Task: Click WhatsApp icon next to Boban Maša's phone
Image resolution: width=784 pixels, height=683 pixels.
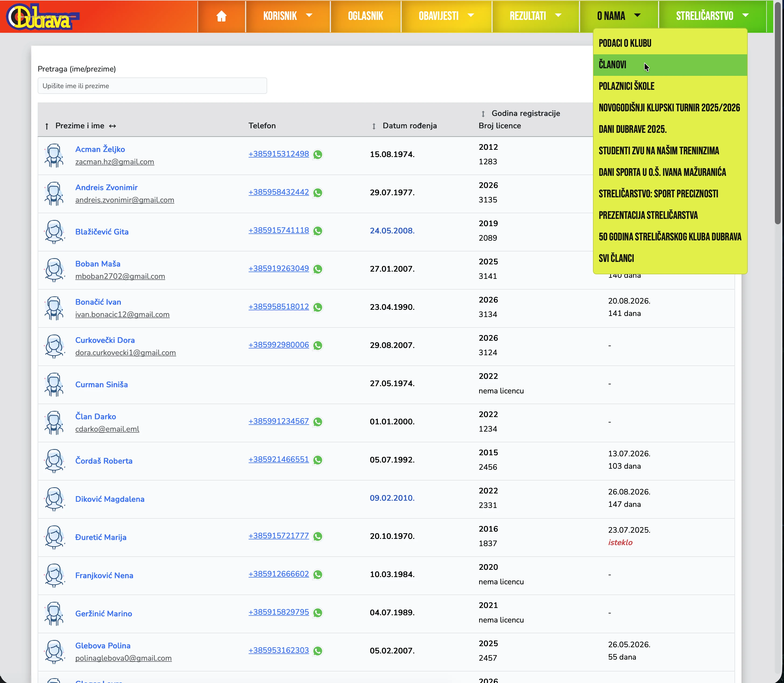Action: tap(318, 269)
